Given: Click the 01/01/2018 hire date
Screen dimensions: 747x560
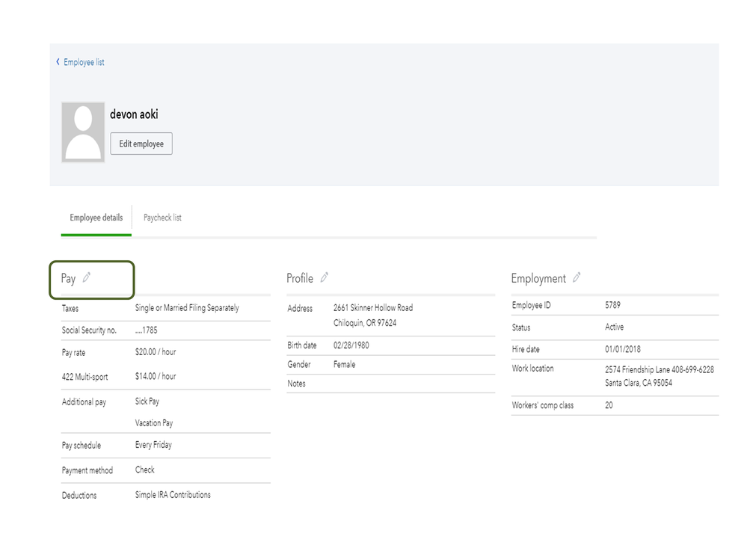Looking at the screenshot, I should click(623, 349).
